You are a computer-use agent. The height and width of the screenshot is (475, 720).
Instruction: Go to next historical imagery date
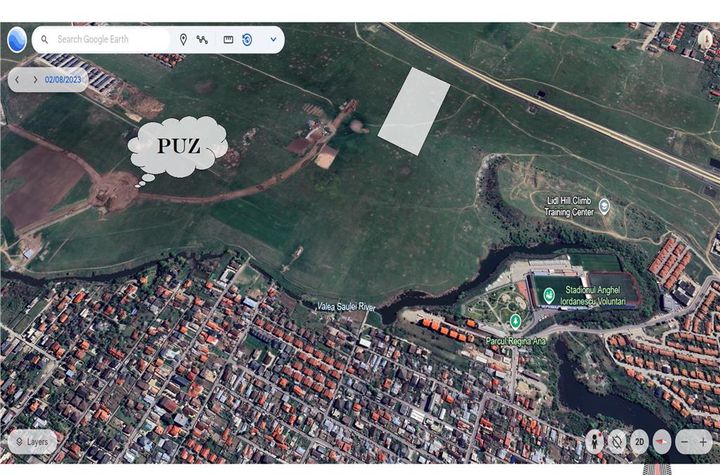tap(35, 79)
